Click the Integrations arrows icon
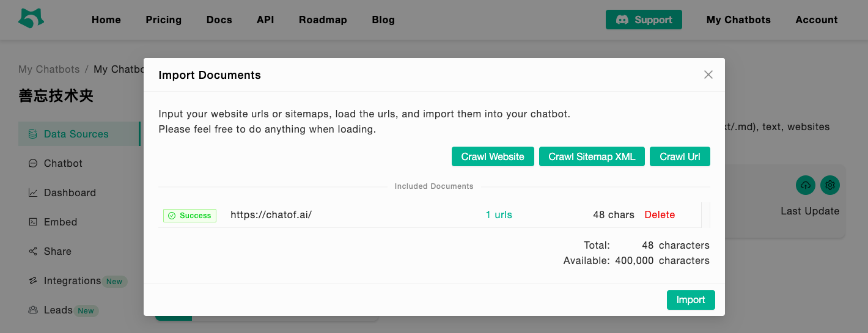868x333 pixels. click(x=33, y=280)
